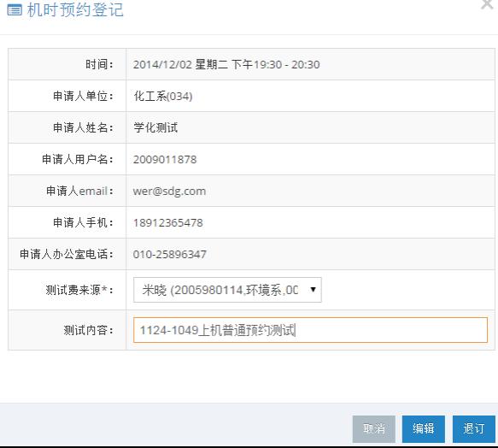Click the form list icon beside 机时预约登记
This screenshot has width=498, height=448.
coord(15,10)
